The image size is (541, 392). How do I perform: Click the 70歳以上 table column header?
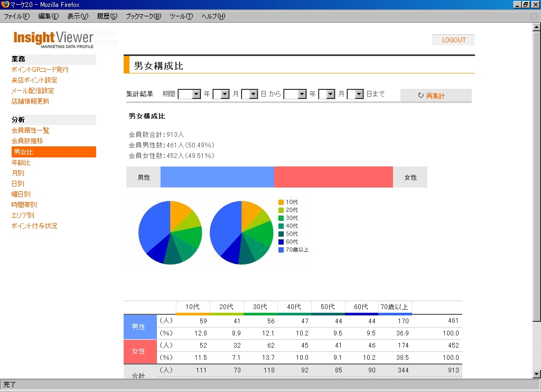395,307
